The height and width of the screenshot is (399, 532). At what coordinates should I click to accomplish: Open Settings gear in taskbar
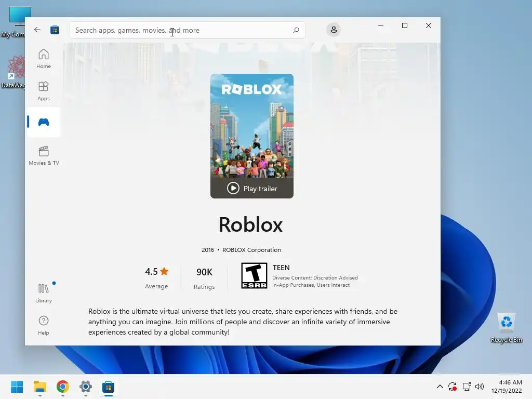tap(86, 387)
